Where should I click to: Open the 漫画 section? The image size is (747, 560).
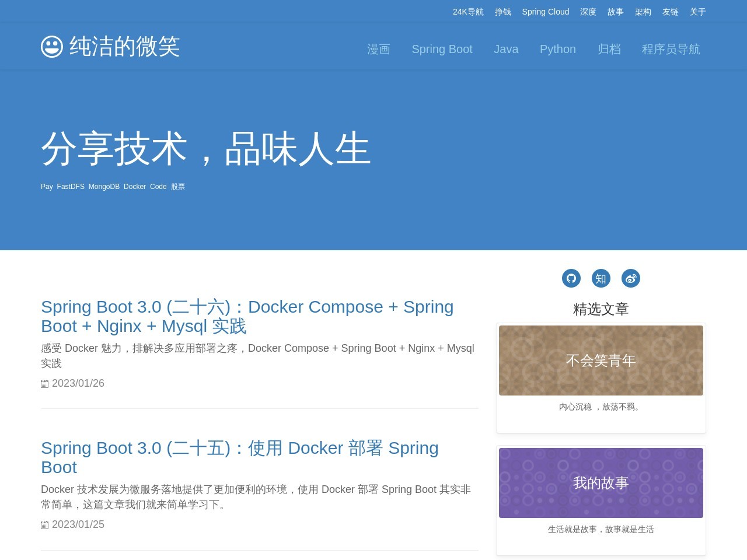(x=378, y=49)
